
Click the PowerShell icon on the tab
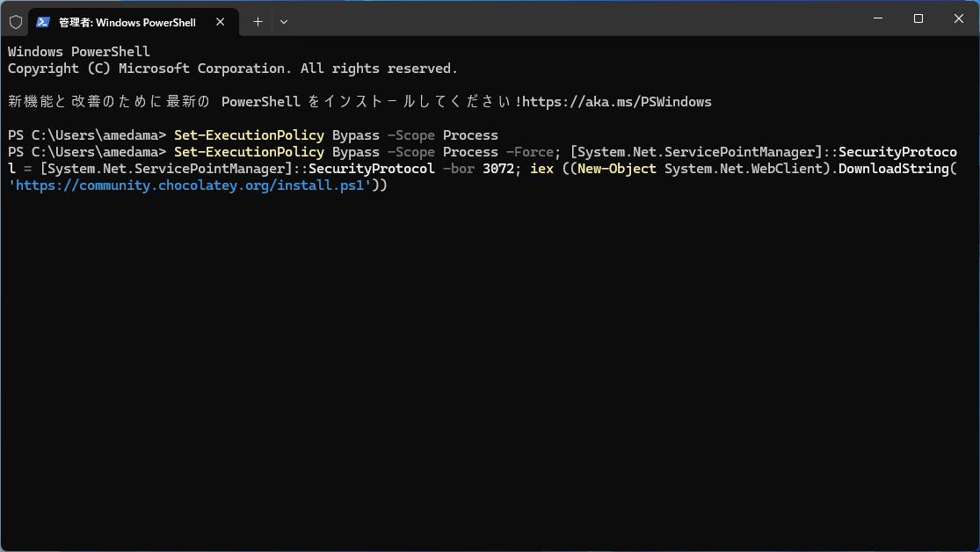point(42,22)
